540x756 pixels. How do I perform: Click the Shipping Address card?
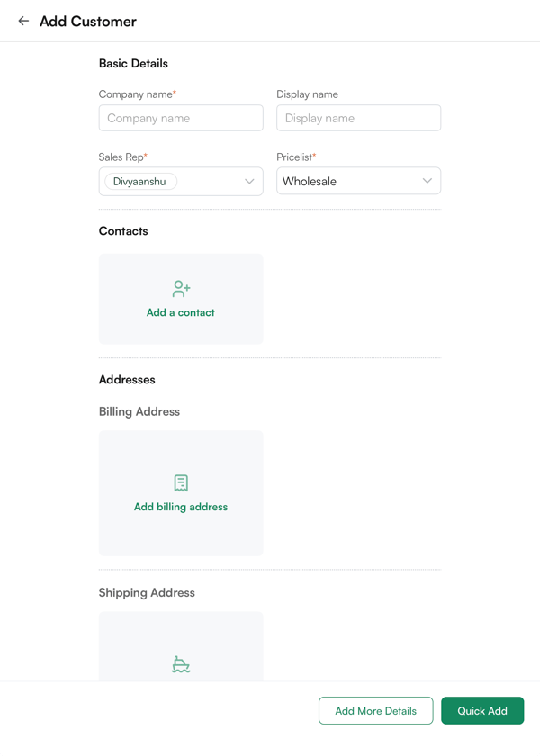pos(180,648)
